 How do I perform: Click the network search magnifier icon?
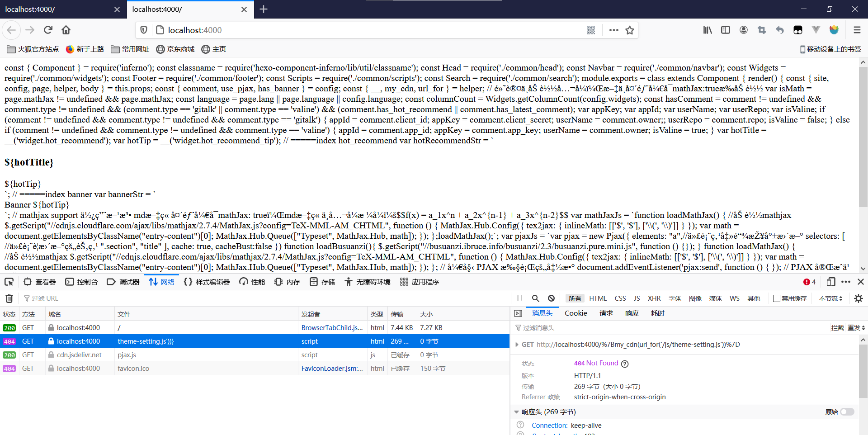coord(535,298)
